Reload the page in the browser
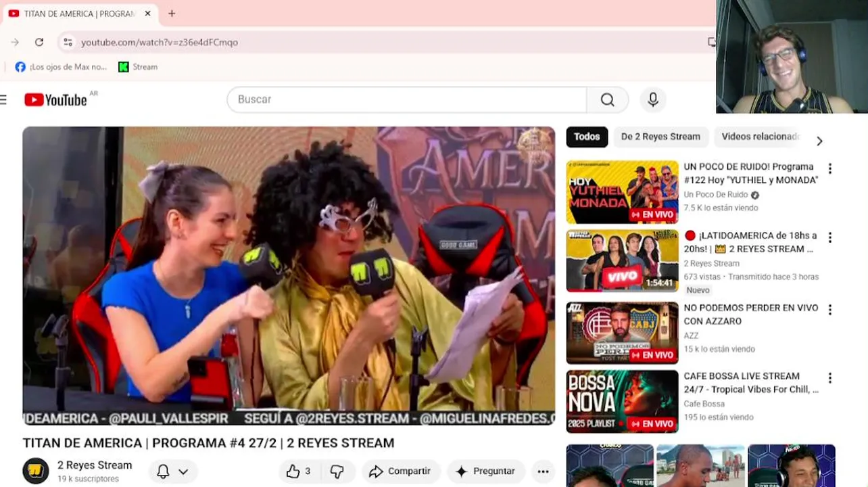Image resolution: width=868 pixels, height=487 pixels. (x=39, y=42)
